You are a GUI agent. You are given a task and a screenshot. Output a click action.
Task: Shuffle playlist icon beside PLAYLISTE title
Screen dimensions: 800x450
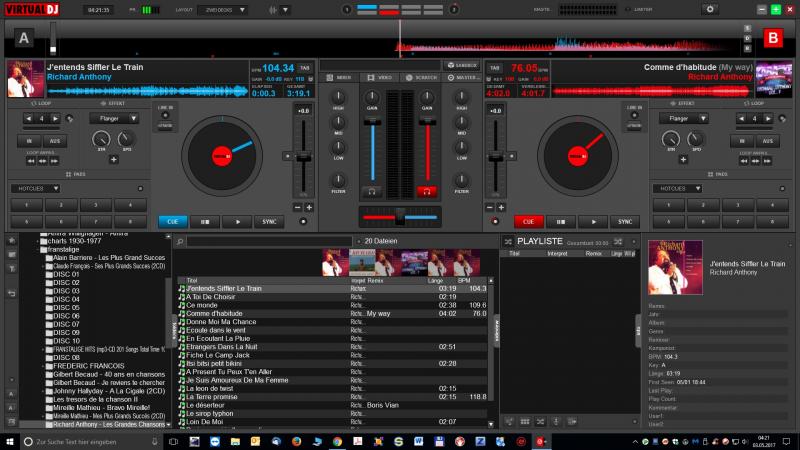tap(508, 241)
